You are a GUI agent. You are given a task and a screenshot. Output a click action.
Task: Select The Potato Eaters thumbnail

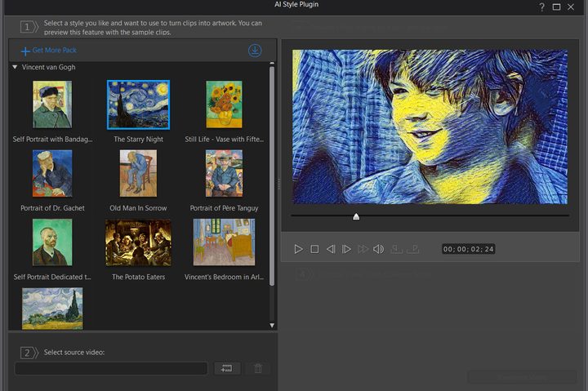coord(138,243)
